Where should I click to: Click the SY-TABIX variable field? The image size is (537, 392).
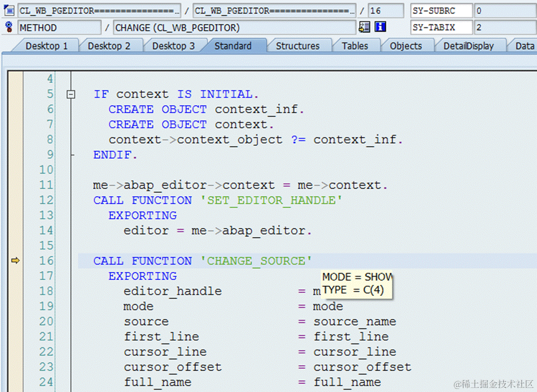pos(442,27)
